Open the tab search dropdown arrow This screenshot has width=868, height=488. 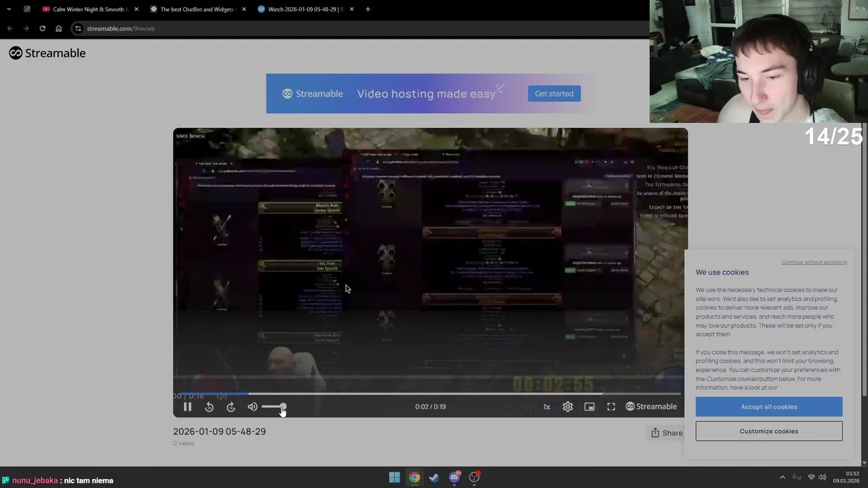[x=7, y=9]
